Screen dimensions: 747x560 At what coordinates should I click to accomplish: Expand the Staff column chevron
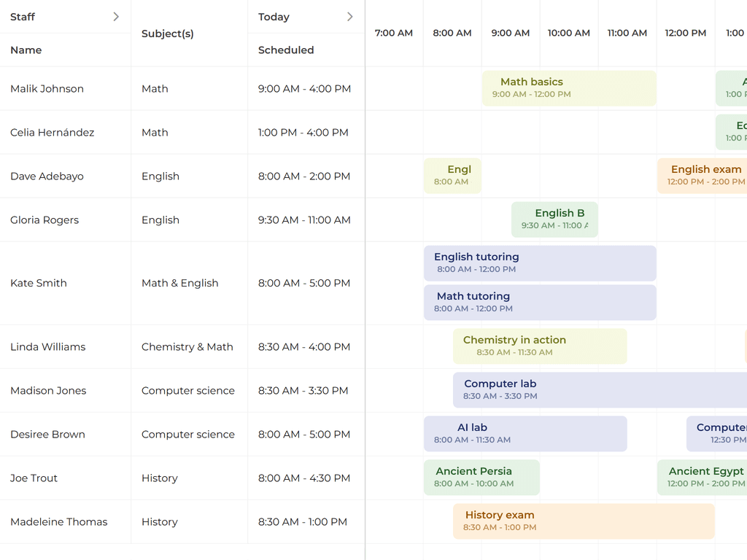tap(116, 17)
